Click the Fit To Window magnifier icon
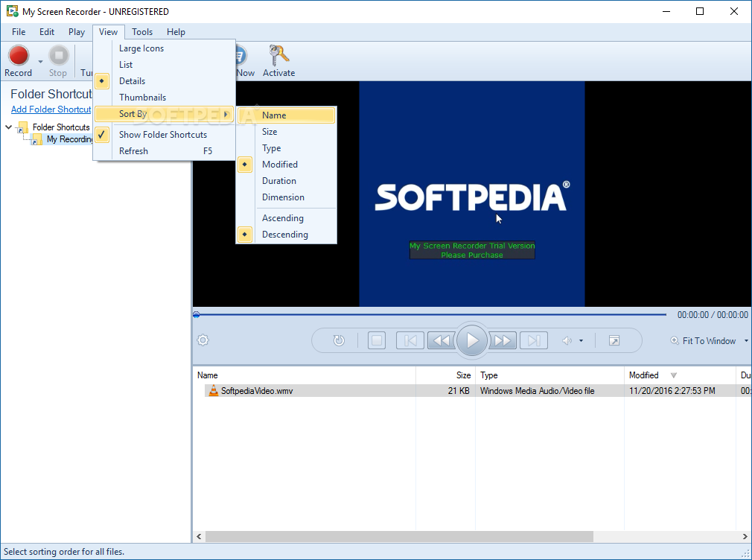The height and width of the screenshot is (560, 752). coord(675,341)
